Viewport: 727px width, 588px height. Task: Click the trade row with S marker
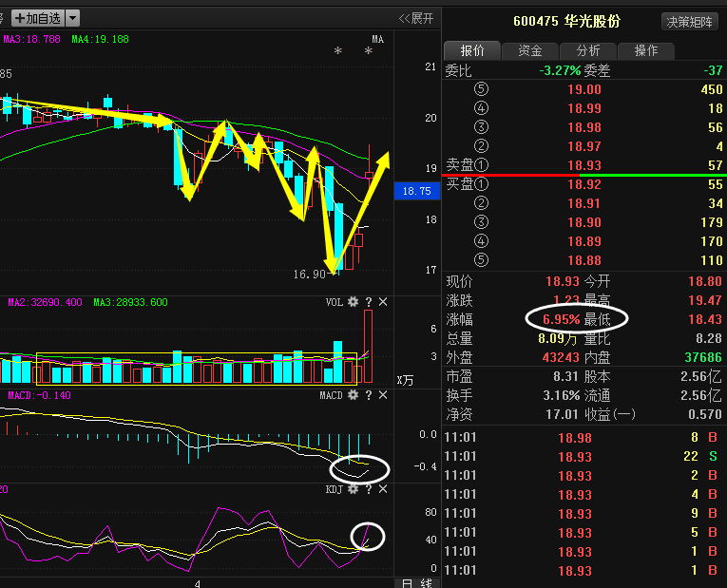582,457
